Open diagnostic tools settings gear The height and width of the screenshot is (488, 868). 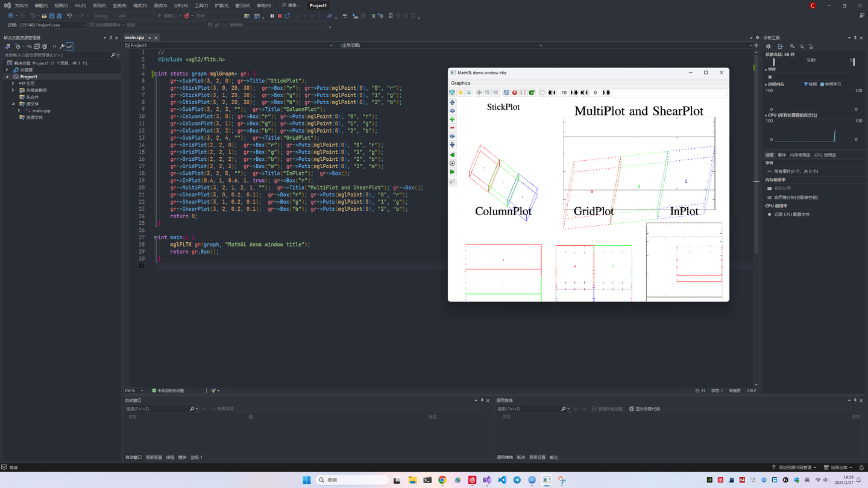point(768,46)
